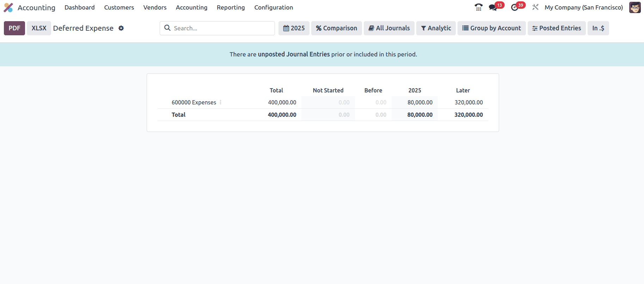
Task: Click the 400,000.00 total for Expenses
Action: point(282,102)
